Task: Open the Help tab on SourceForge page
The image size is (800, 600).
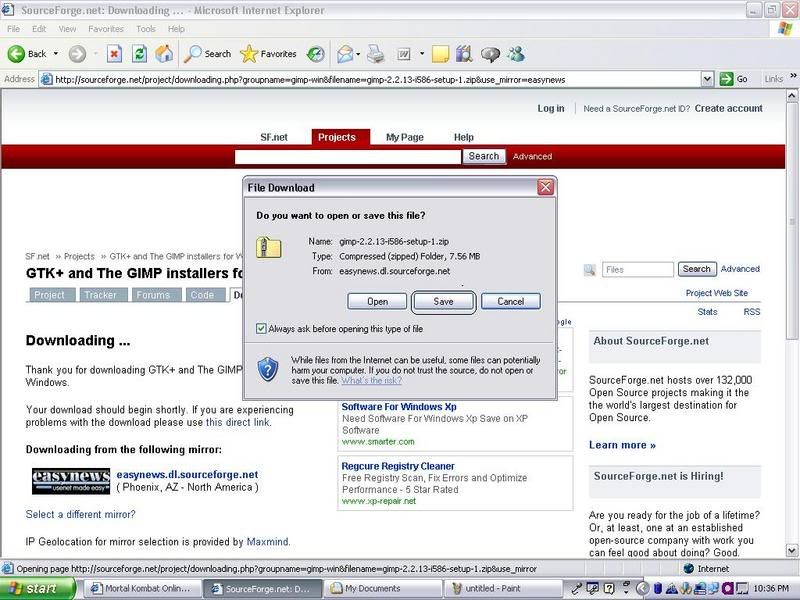Action: tap(464, 137)
